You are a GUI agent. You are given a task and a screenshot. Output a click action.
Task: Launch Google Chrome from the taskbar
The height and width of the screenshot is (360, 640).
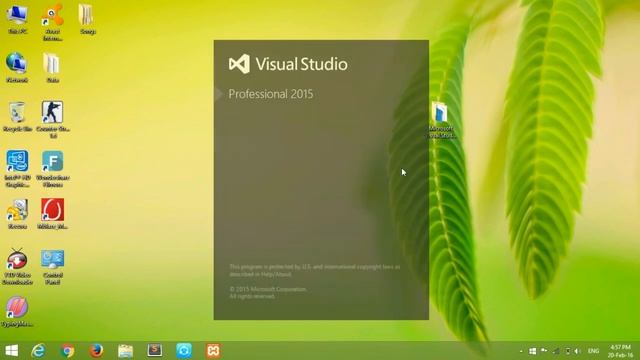pyautogui.click(x=67, y=351)
